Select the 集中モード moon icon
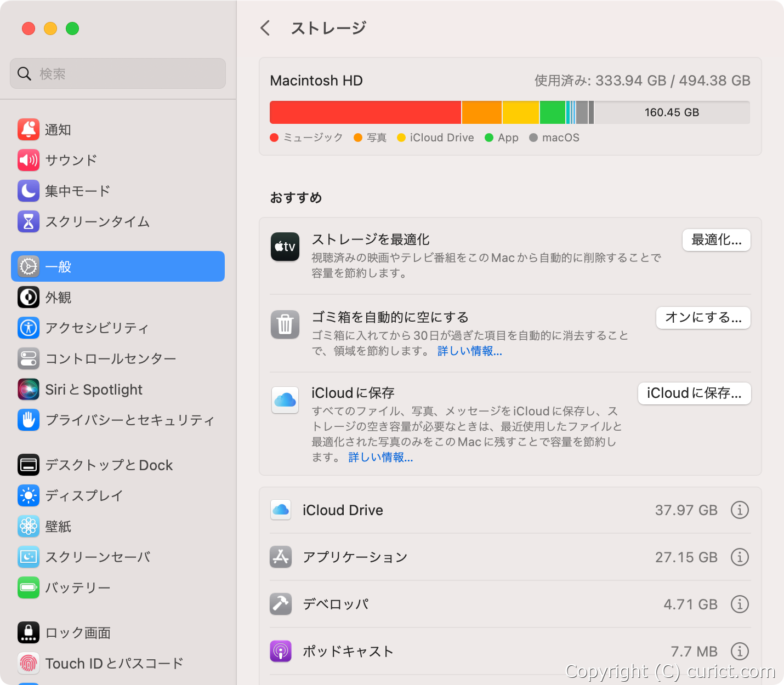 point(29,191)
